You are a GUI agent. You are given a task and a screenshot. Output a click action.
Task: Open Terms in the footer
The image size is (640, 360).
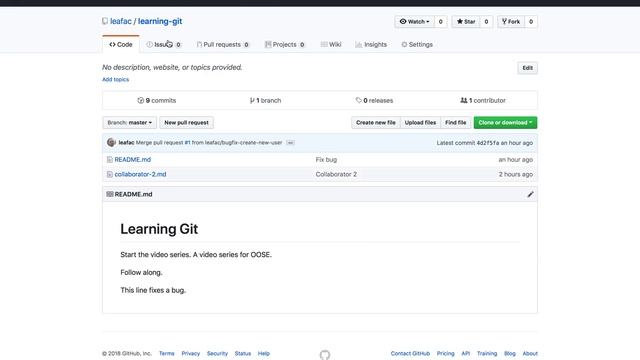click(167, 353)
